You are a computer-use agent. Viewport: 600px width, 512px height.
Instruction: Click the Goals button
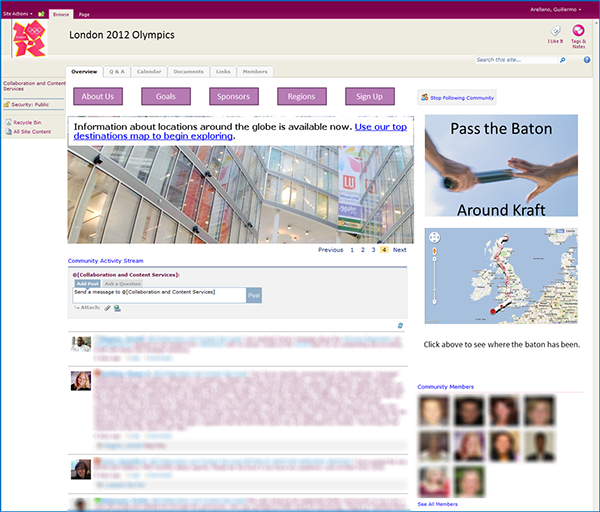pyautogui.click(x=166, y=96)
